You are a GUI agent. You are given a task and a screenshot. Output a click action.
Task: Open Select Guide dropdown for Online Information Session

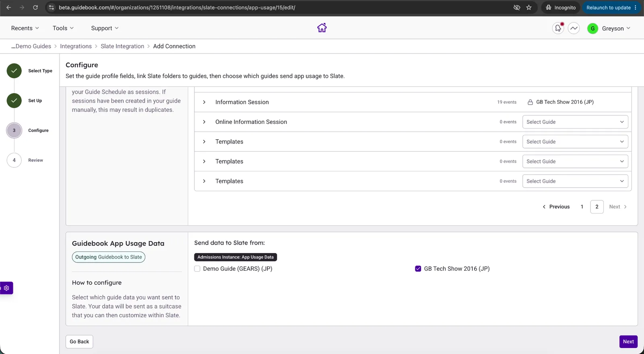click(575, 122)
